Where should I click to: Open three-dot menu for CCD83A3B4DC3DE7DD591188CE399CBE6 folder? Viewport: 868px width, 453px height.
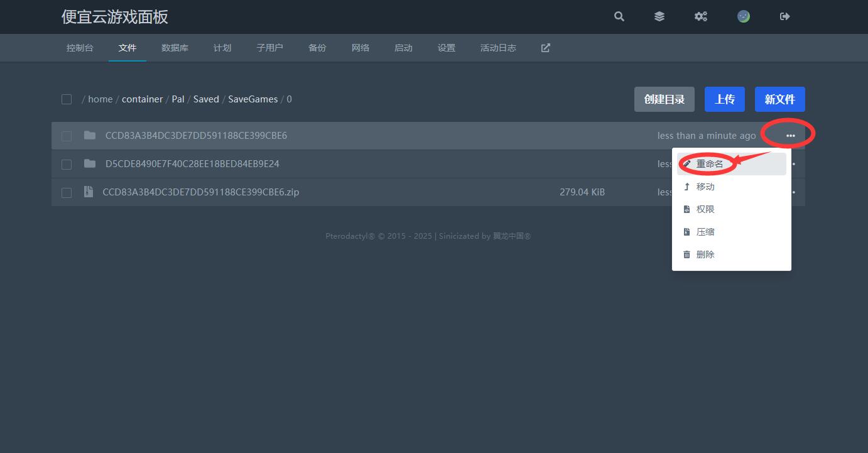[x=790, y=136]
